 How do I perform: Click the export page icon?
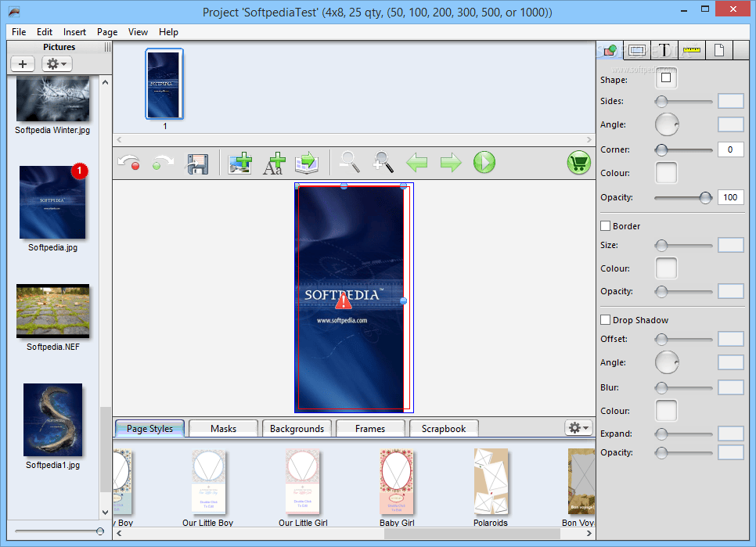pyautogui.click(x=307, y=163)
